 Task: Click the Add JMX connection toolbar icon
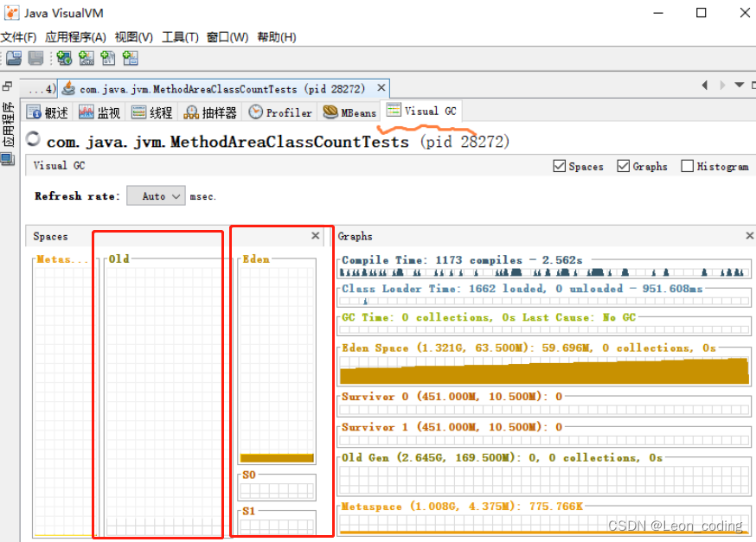point(86,58)
